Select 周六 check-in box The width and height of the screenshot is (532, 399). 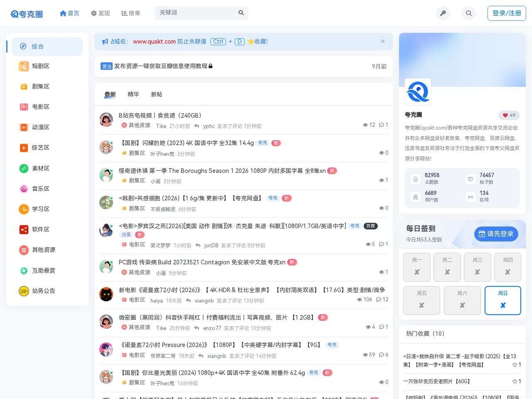[x=463, y=300]
